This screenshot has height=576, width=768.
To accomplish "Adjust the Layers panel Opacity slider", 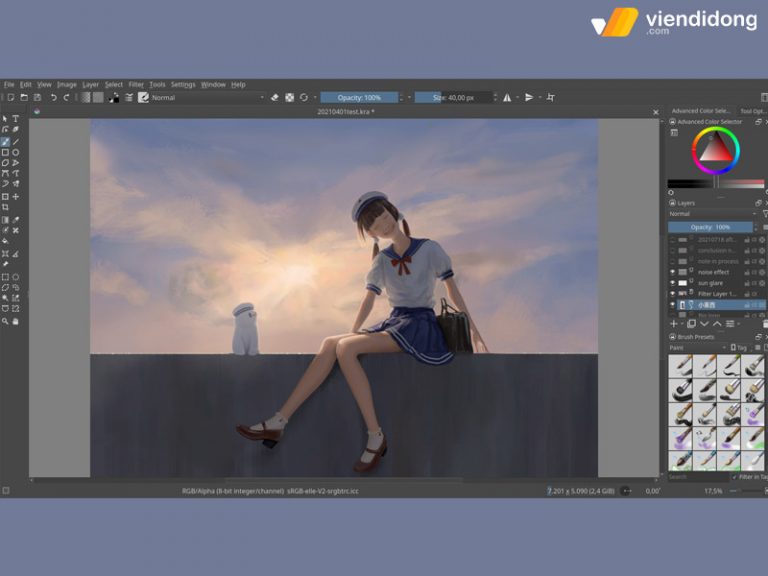I will [710, 227].
